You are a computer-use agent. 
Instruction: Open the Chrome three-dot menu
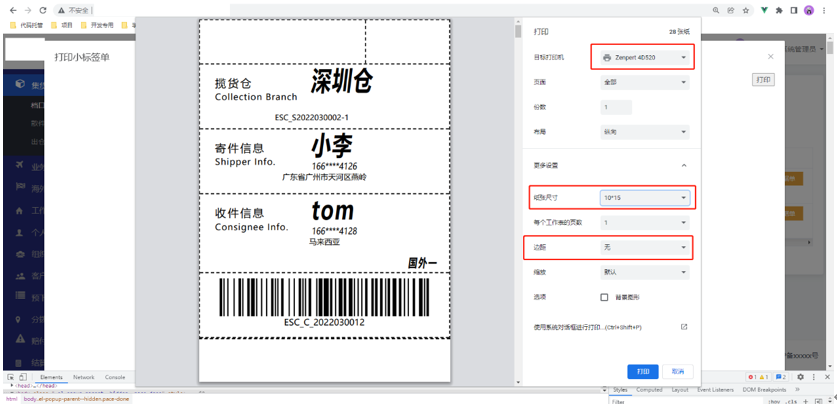click(825, 10)
